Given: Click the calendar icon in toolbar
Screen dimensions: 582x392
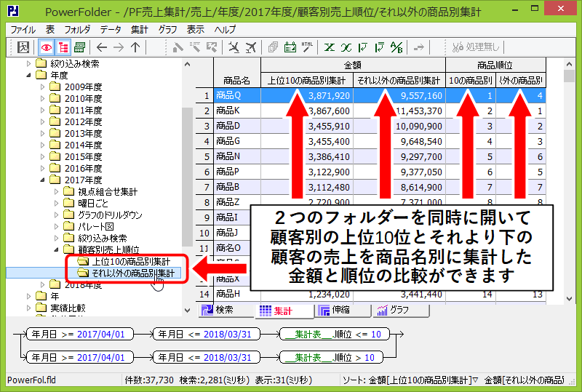Looking at the screenshot, I should pyautogui.click(x=290, y=47).
